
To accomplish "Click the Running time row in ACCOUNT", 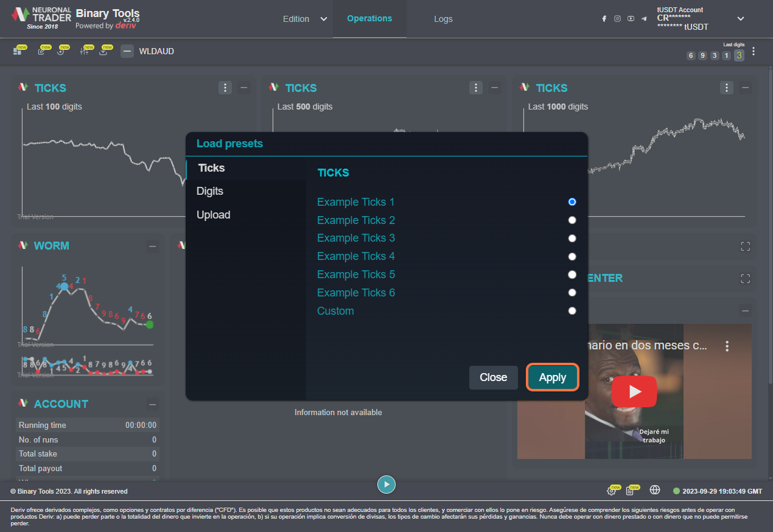I will click(88, 425).
